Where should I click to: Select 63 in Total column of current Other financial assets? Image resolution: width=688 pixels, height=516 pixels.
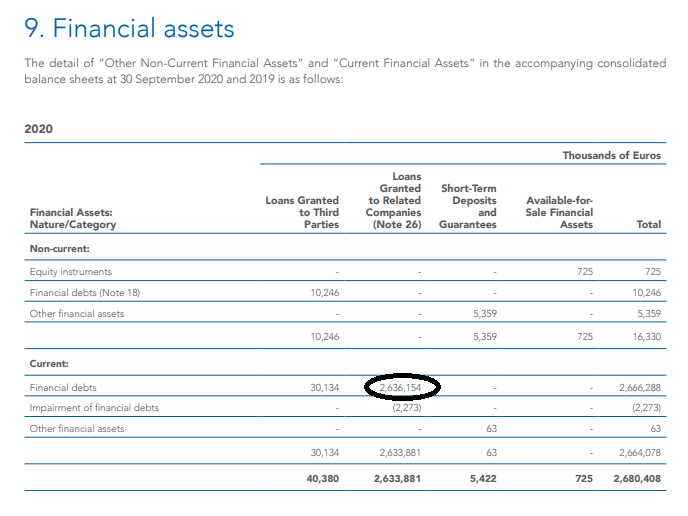pos(656,429)
